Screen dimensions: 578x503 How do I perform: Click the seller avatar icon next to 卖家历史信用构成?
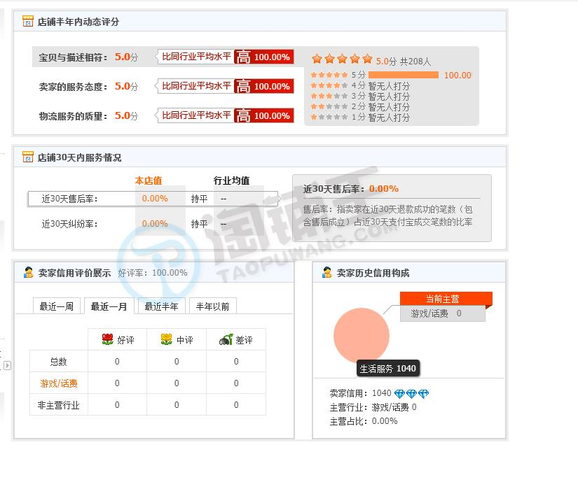point(327,273)
